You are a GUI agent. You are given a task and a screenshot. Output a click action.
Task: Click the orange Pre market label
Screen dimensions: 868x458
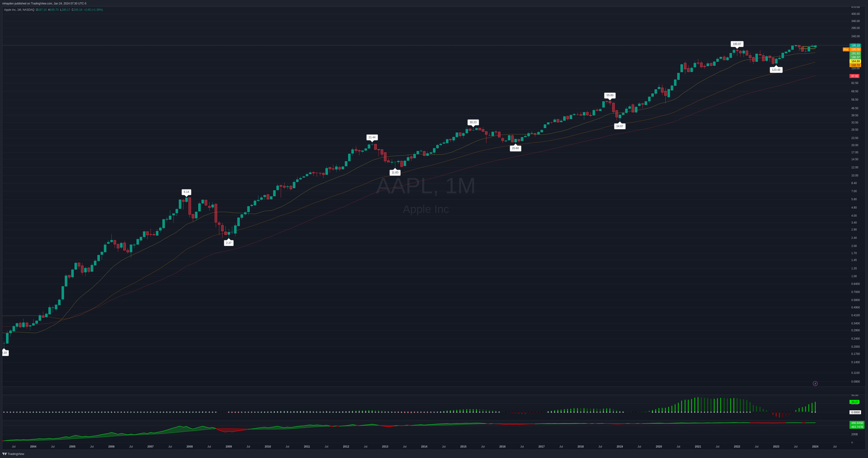point(845,49)
